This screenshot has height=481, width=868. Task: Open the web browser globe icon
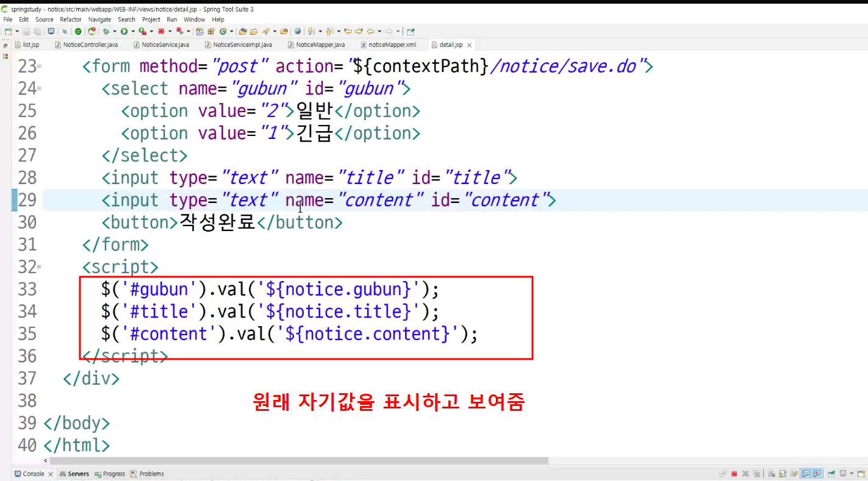coord(297,31)
